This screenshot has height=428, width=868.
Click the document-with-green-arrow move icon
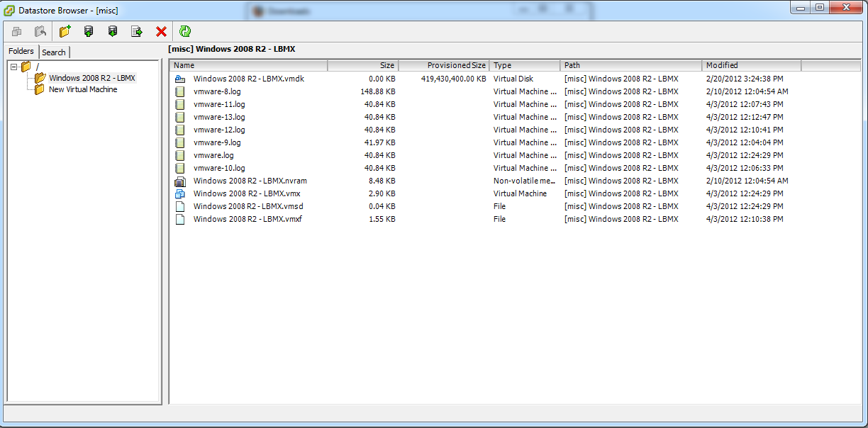(x=137, y=31)
